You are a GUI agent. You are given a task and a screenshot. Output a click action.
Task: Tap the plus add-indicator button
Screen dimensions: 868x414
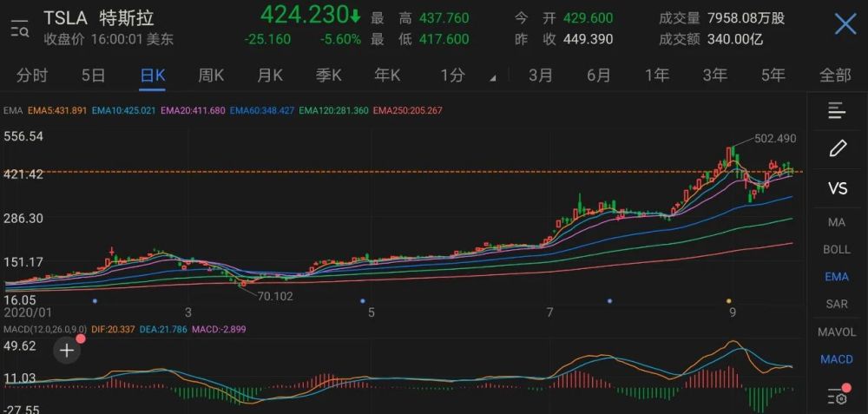coord(67,350)
